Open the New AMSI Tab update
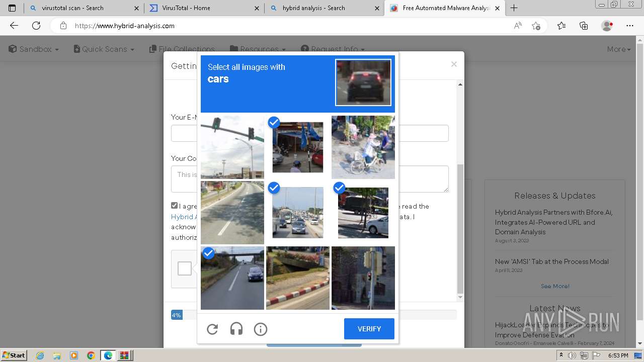 coord(552,261)
